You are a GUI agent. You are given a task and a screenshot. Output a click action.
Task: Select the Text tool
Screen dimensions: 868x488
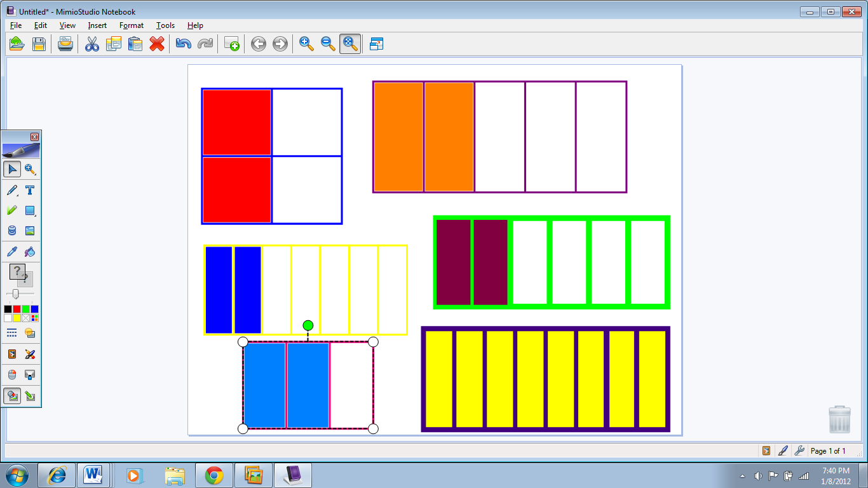30,190
